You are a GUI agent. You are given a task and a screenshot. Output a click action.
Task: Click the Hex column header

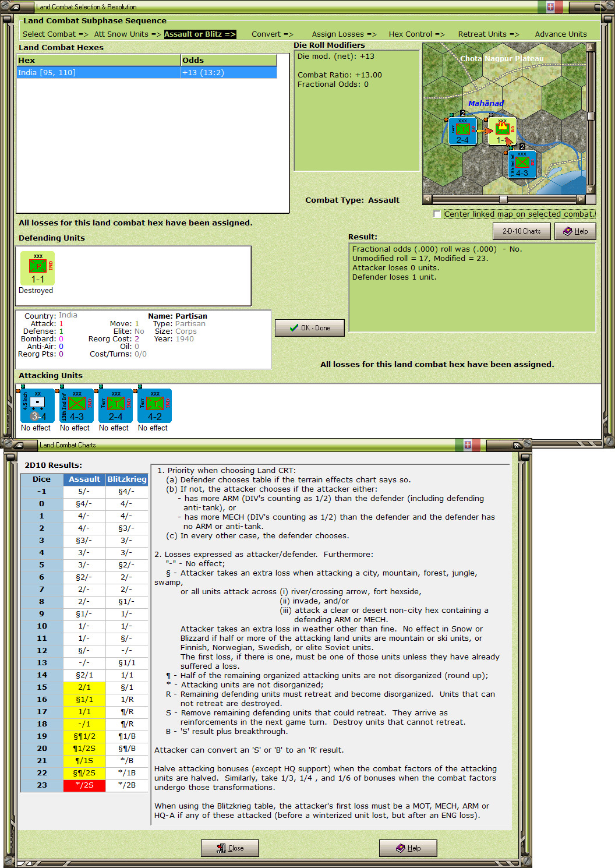(98, 61)
